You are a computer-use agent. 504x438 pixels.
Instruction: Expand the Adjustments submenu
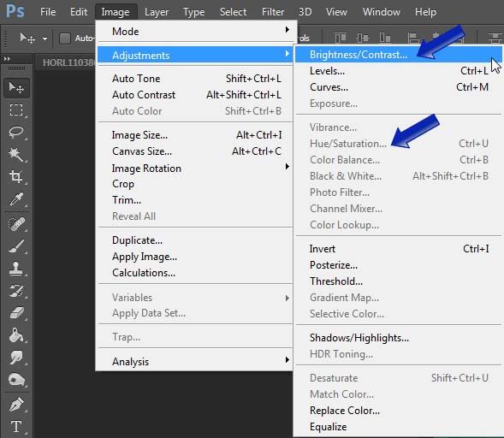coord(195,55)
